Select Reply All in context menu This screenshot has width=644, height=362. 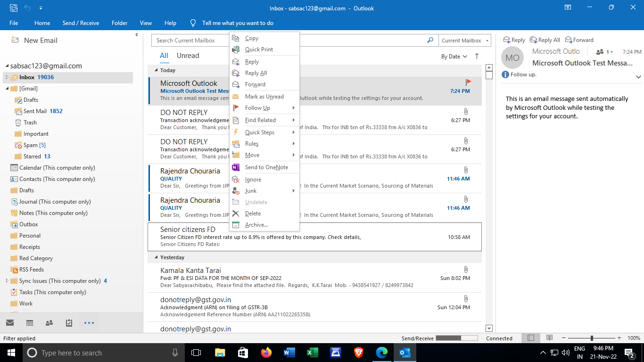pyautogui.click(x=264, y=73)
